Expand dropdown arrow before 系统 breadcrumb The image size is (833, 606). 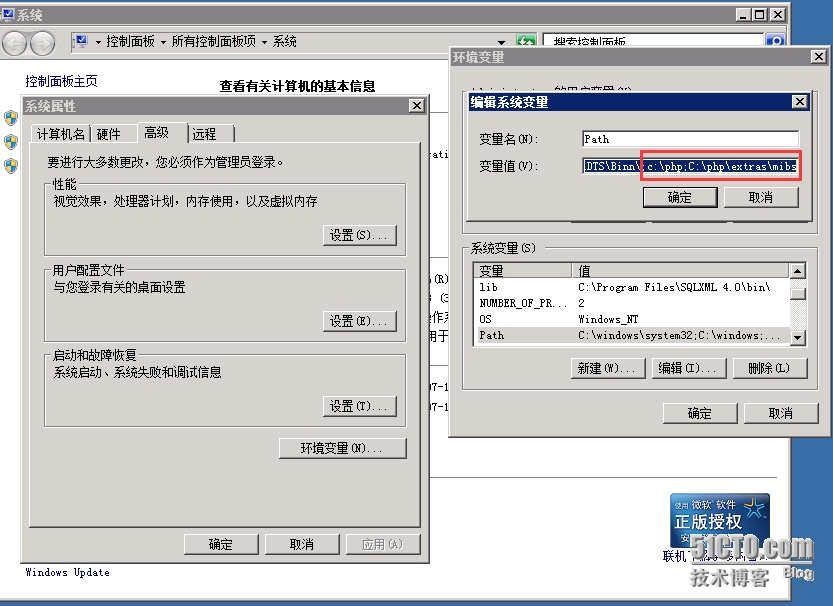(264, 42)
